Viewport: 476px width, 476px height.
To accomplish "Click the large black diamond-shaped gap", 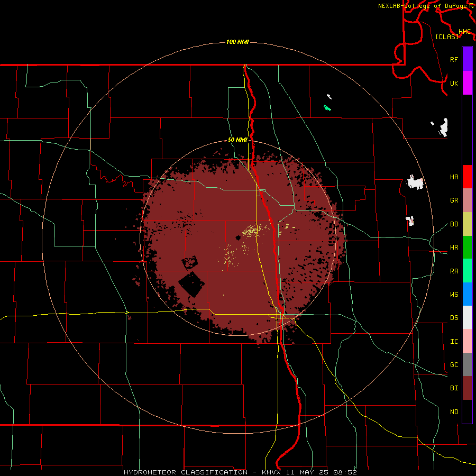I will coord(192,284).
